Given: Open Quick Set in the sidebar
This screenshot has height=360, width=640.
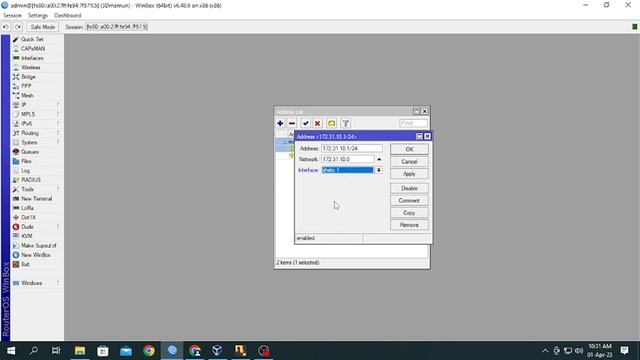Looking at the screenshot, I should point(32,39).
